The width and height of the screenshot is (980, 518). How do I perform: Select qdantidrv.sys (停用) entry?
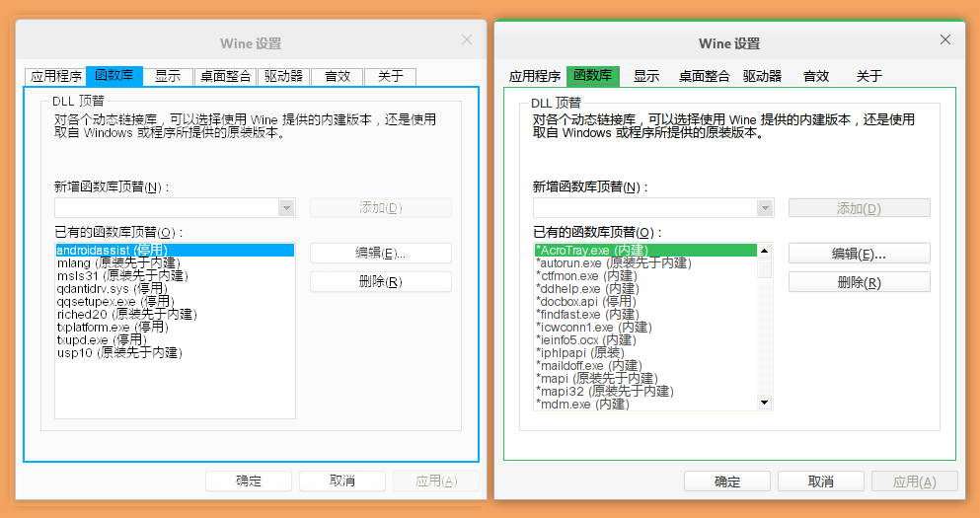(x=175, y=289)
